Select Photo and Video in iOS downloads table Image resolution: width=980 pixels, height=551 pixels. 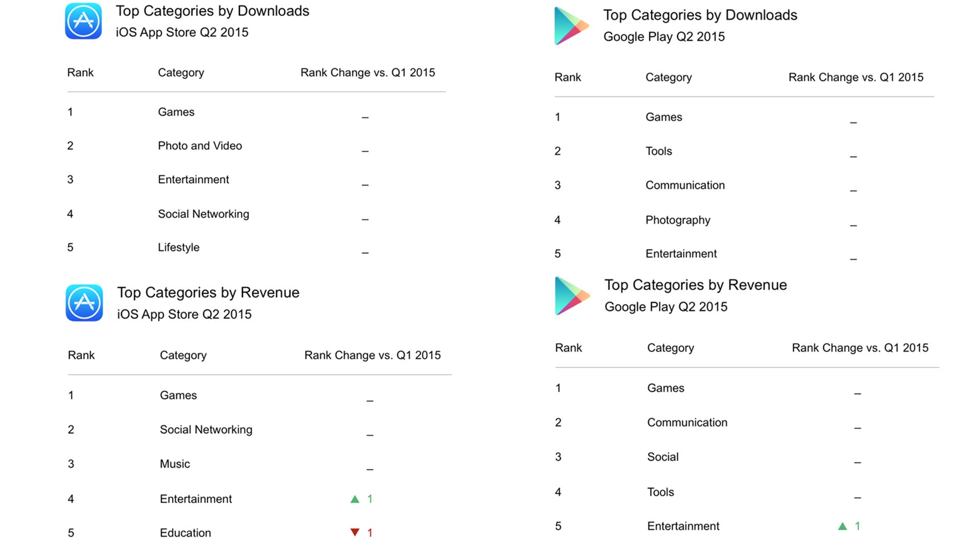click(x=200, y=146)
